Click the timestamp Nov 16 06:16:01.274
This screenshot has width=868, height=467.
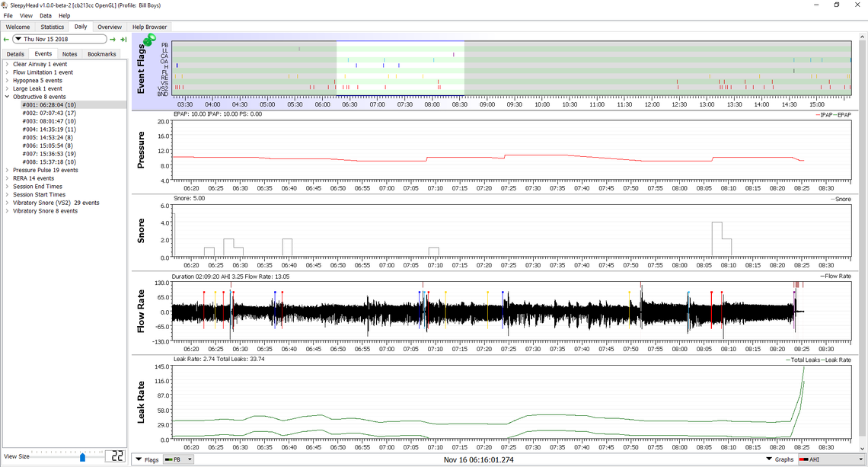478,460
